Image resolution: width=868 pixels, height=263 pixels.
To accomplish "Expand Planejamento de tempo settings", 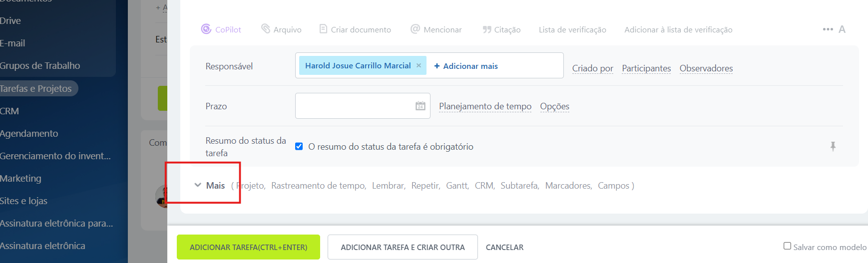I will coord(485,106).
